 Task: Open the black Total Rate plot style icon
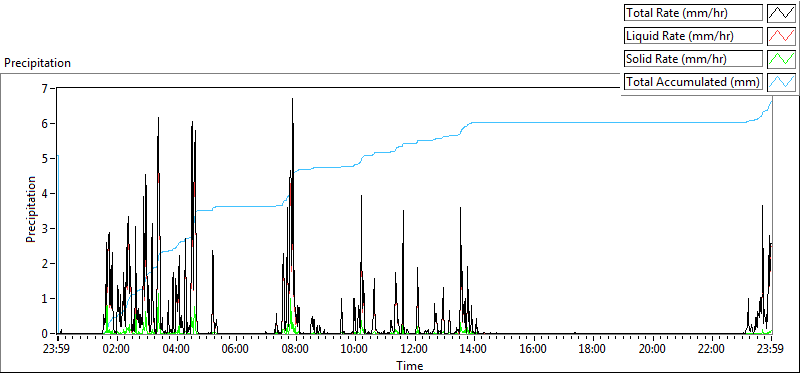782,13
